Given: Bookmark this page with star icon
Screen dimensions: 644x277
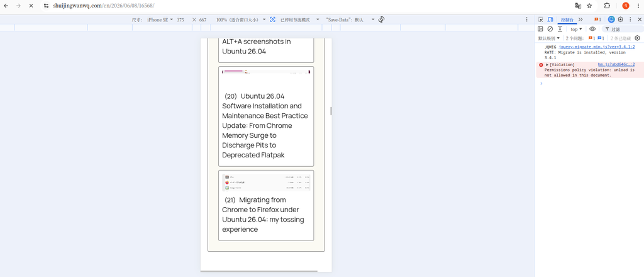Looking at the screenshot, I should (x=589, y=6).
